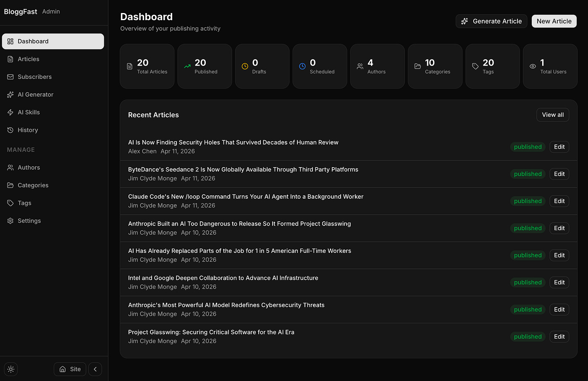Click View all recent articles

click(x=552, y=115)
